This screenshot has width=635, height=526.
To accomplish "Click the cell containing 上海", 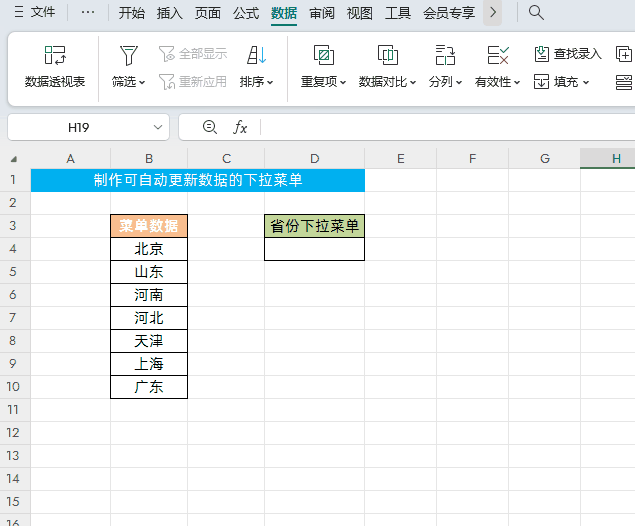I will tap(149, 364).
